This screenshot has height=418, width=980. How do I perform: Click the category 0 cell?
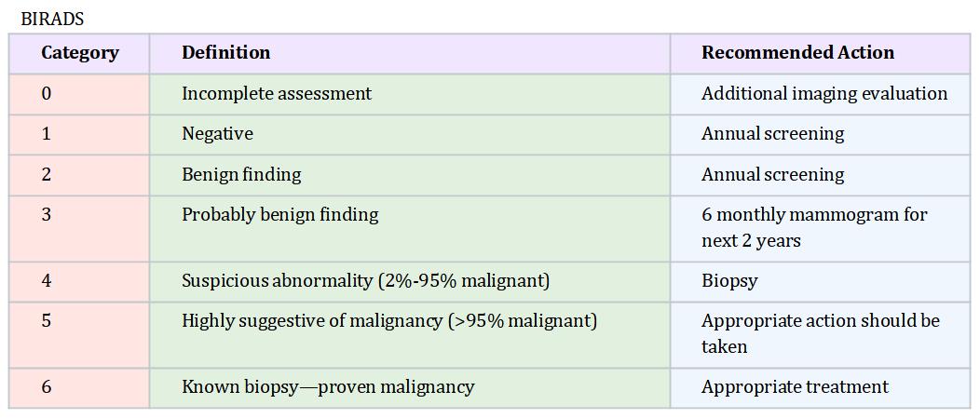(79, 94)
